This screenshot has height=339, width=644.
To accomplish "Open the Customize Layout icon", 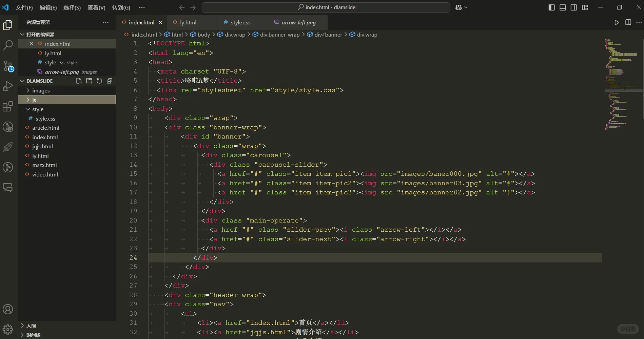I will (x=585, y=7).
